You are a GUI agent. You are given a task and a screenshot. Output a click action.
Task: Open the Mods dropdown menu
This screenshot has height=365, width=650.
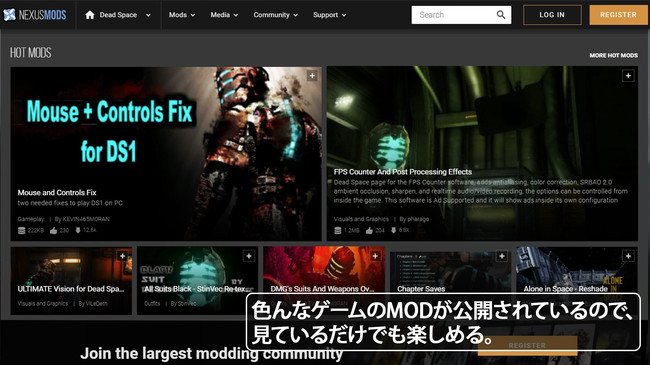(x=182, y=15)
